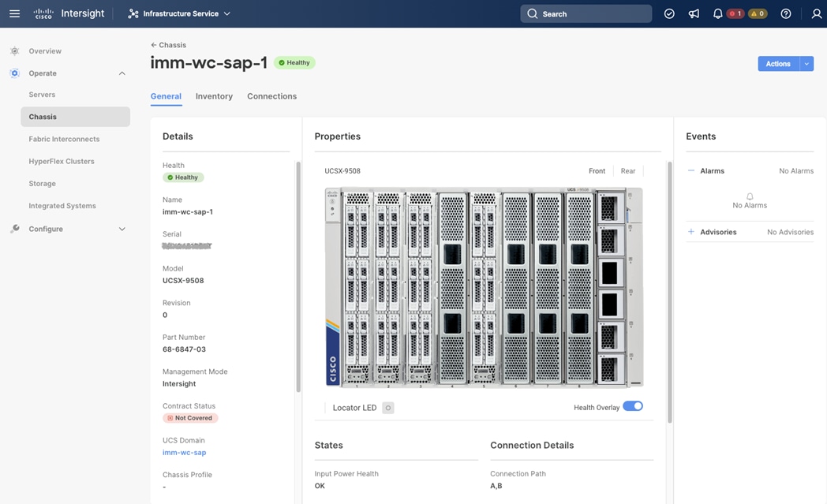The image size is (827, 504).
Task: Click the yellow warning alarms badge
Action: tap(758, 13)
